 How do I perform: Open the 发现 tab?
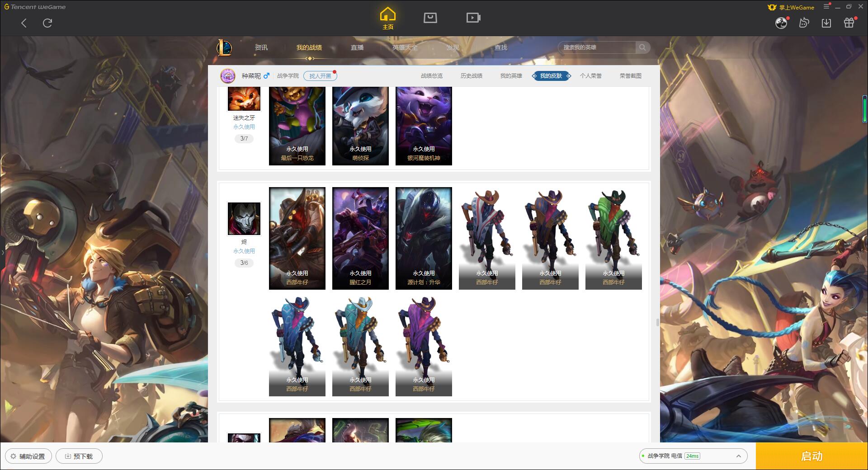point(453,47)
